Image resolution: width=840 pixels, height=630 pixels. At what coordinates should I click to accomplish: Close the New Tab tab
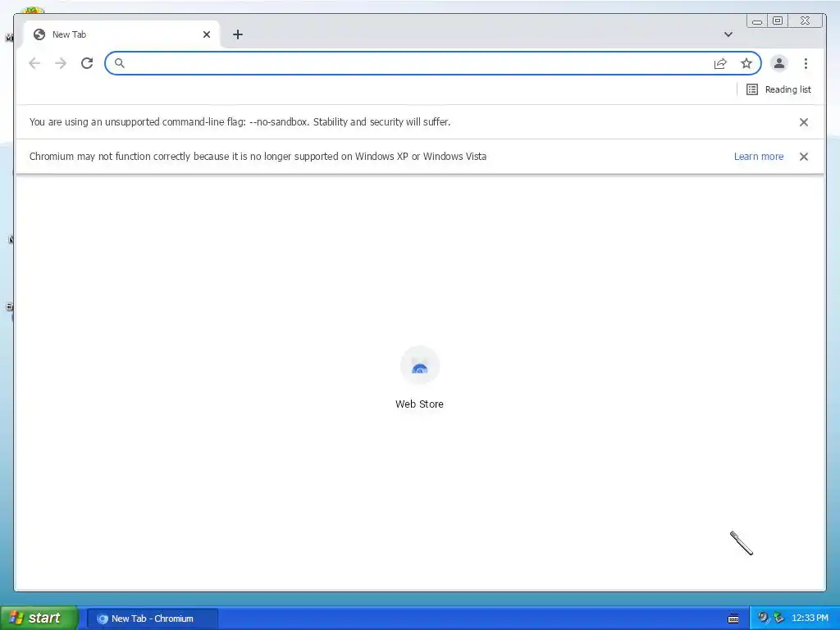point(206,34)
